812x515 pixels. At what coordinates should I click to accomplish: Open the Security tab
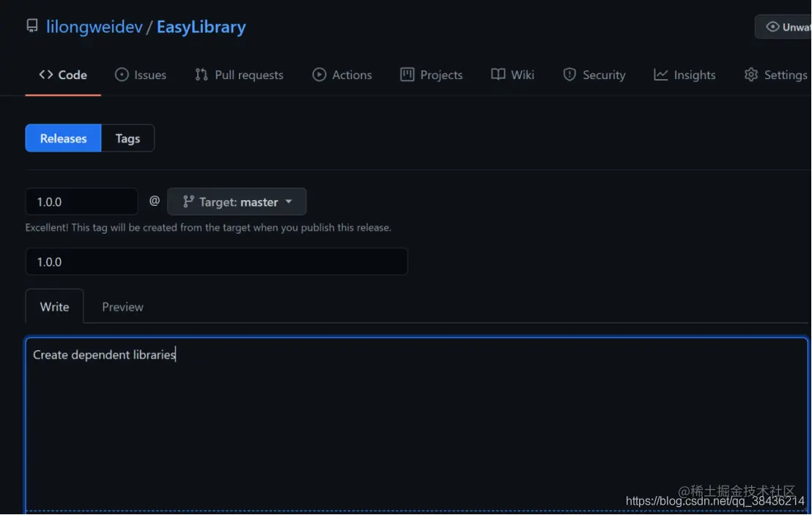tap(594, 75)
